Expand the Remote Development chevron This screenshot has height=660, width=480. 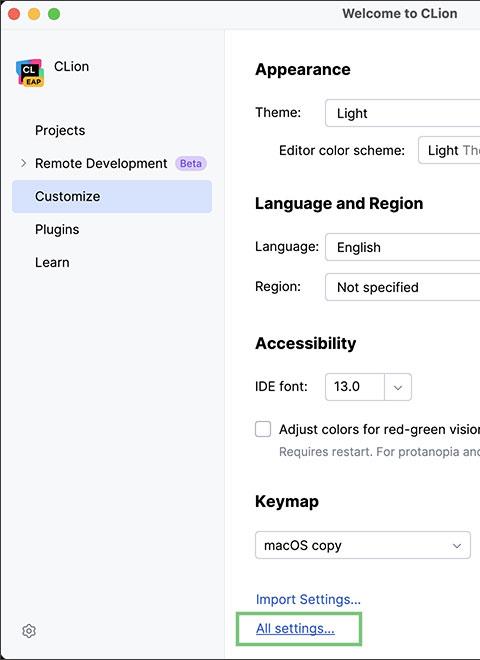(x=24, y=163)
